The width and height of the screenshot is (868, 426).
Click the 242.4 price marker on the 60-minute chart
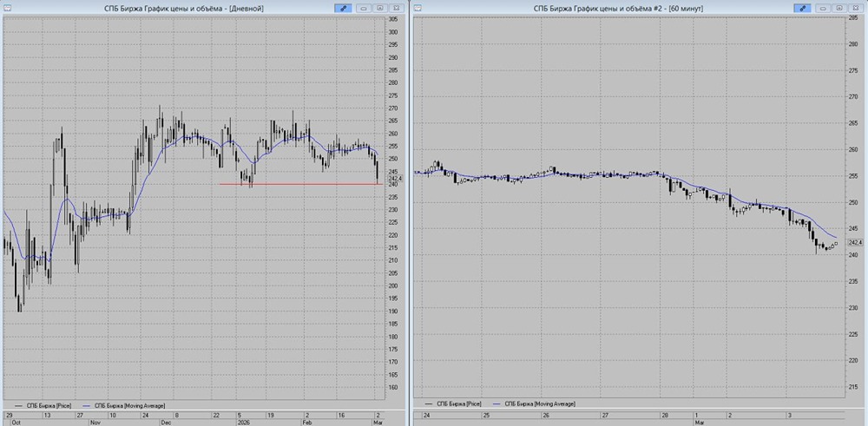[x=855, y=242]
